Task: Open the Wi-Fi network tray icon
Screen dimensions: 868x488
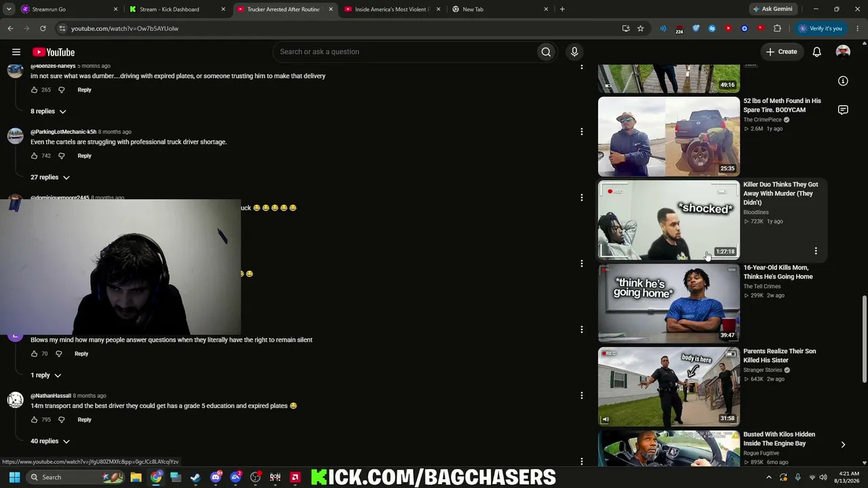Action: click(x=812, y=477)
